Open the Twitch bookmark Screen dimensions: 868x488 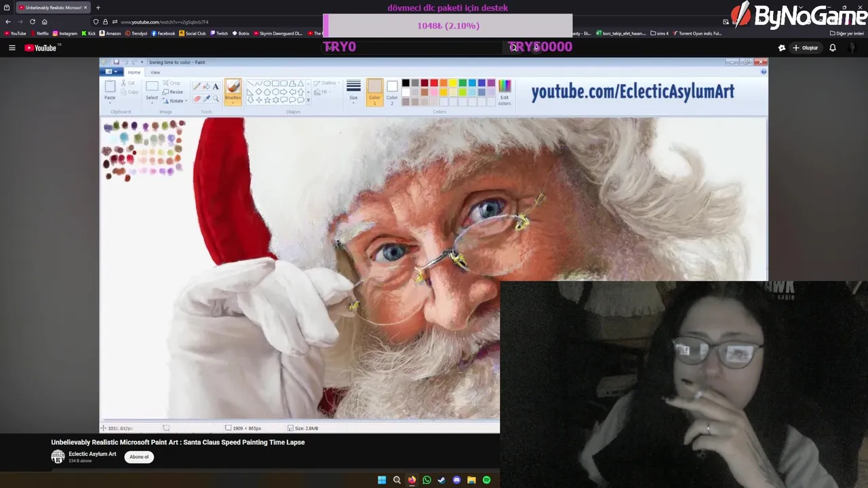pyautogui.click(x=219, y=33)
